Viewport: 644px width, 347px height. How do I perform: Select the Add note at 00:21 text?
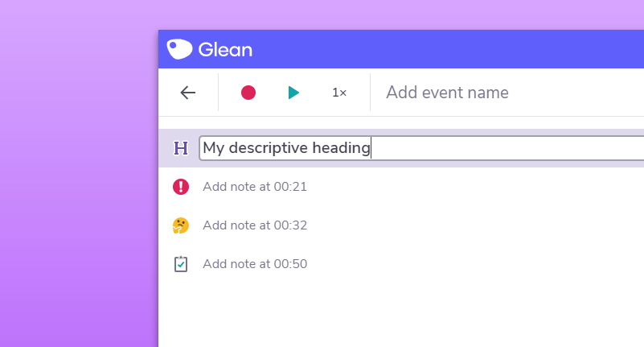(255, 187)
